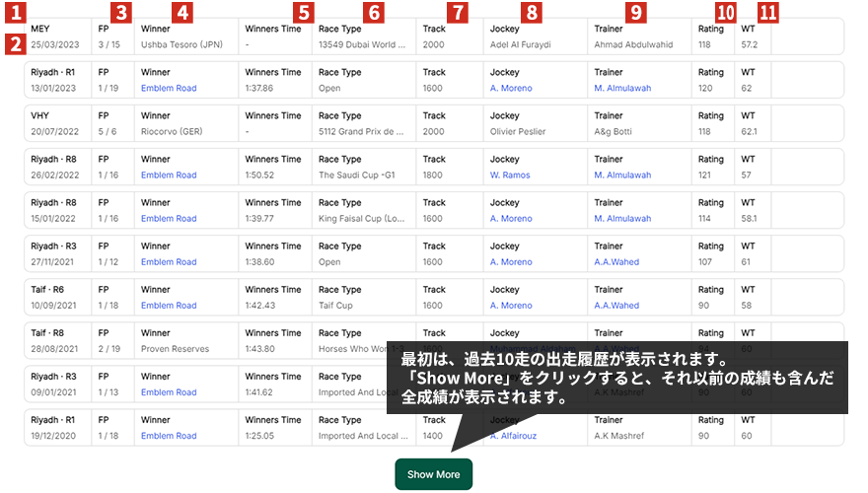Open Emblem Road link in 13/01/2023 row
This screenshot has width=868, height=493.
(x=169, y=89)
